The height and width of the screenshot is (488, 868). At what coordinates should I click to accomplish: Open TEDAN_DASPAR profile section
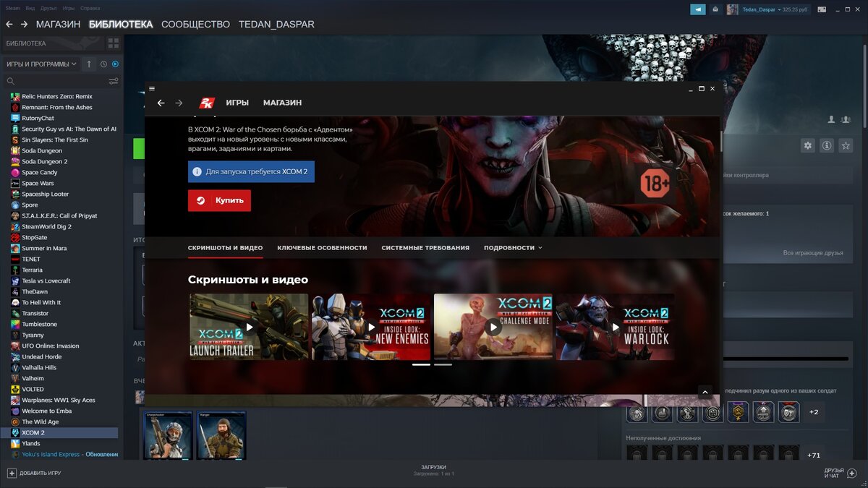coord(276,24)
